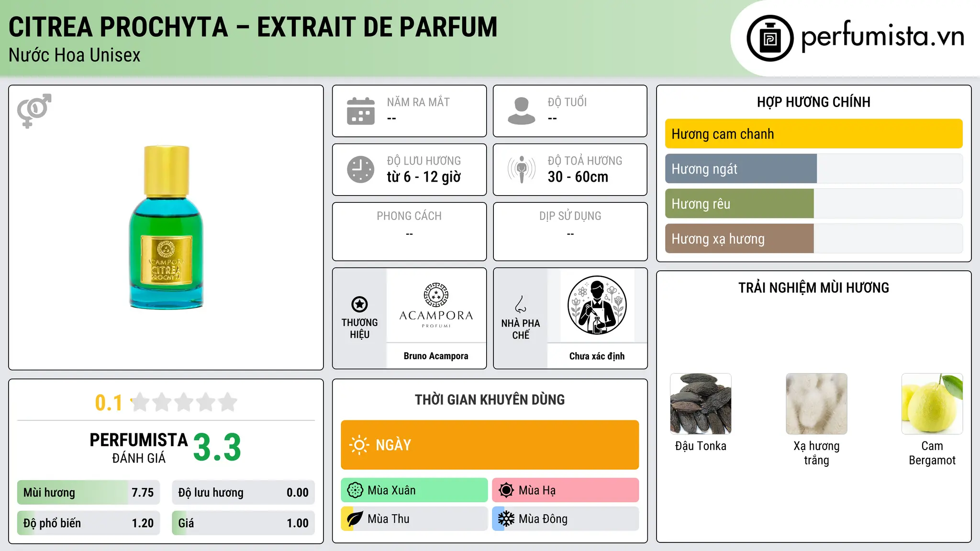
Task: Click the nose icon above NHÀ PHA CHẾ
Action: pos(521,304)
